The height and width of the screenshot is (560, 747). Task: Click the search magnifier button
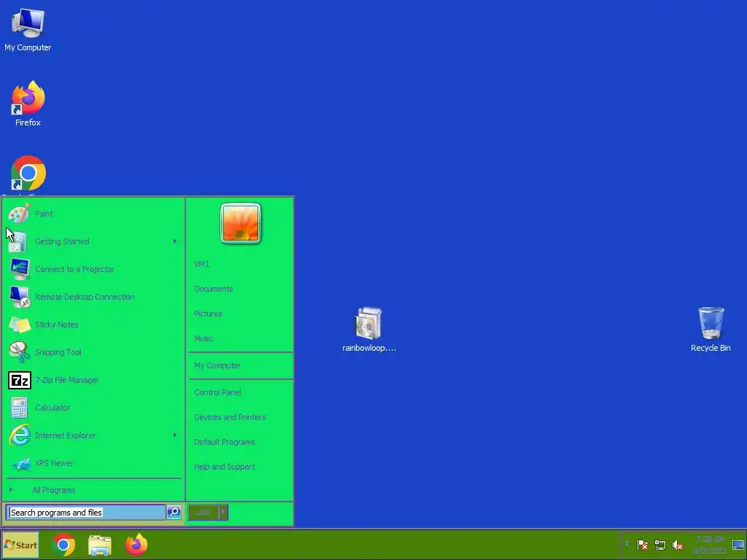coord(174,512)
